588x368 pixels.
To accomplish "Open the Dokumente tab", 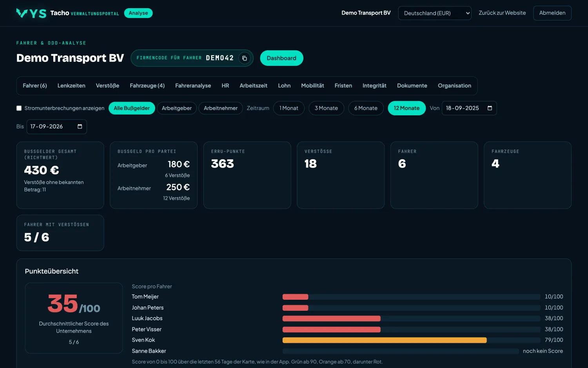I will (x=412, y=86).
